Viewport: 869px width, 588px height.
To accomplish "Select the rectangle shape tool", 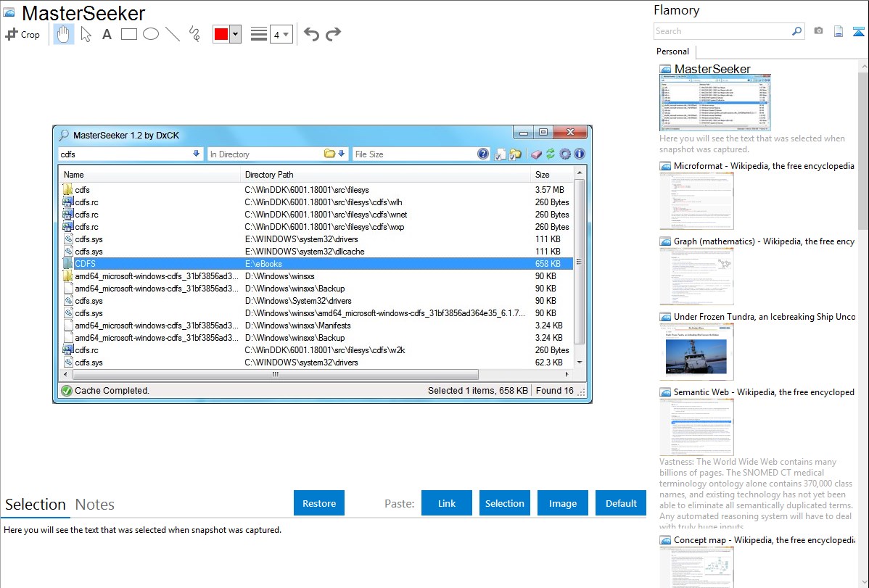I will point(129,34).
